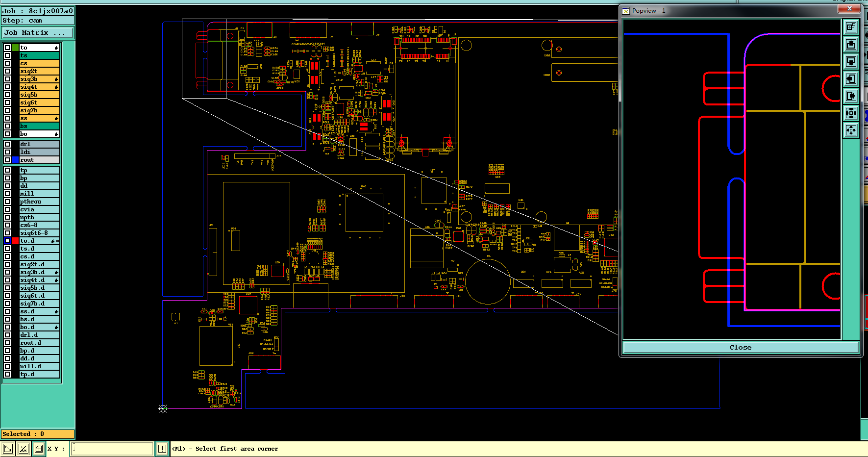Click the Popview zoom-out expanding arrows icon
868x457 pixels.
tap(851, 130)
